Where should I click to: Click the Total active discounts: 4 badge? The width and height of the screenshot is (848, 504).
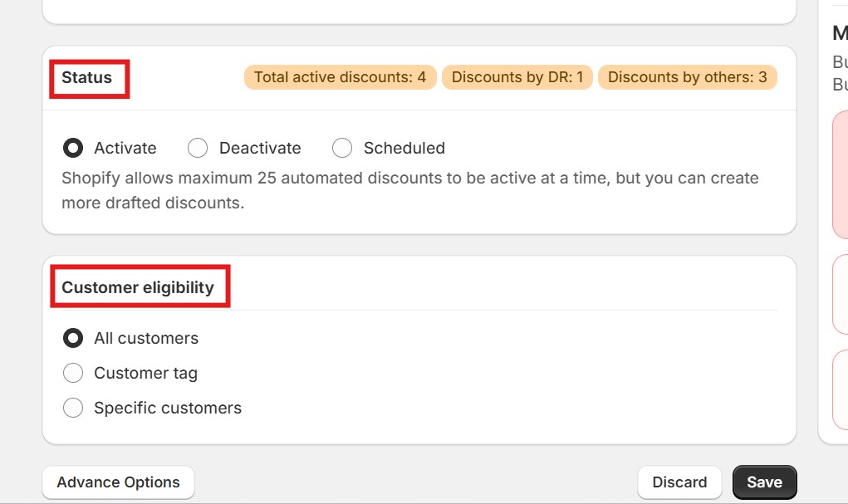click(339, 76)
